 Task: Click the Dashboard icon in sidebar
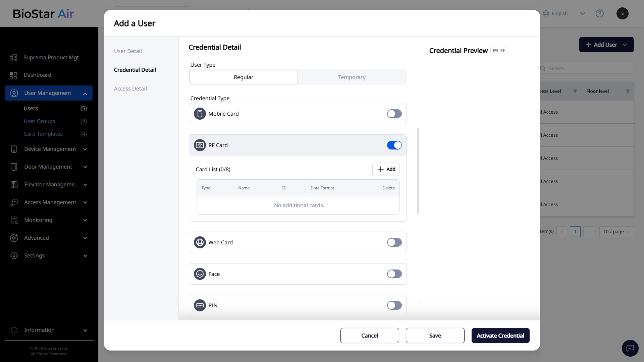click(x=13, y=75)
